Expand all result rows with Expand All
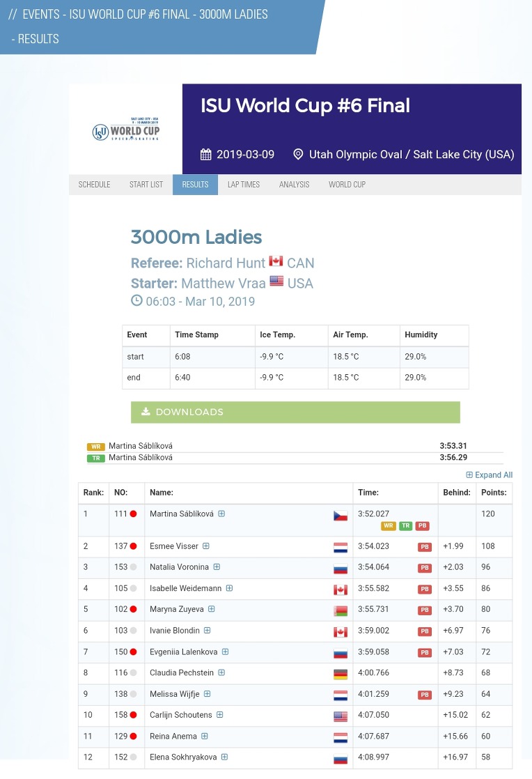The image size is (532, 779). click(x=490, y=475)
